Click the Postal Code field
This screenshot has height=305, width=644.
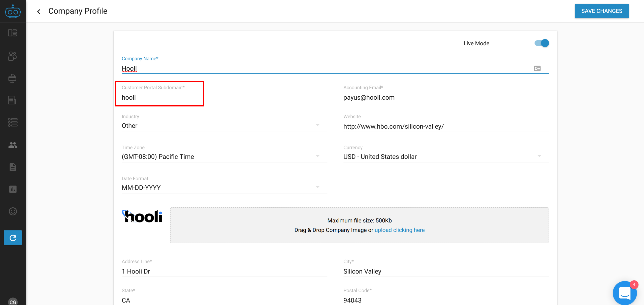click(x=446, y=300)
